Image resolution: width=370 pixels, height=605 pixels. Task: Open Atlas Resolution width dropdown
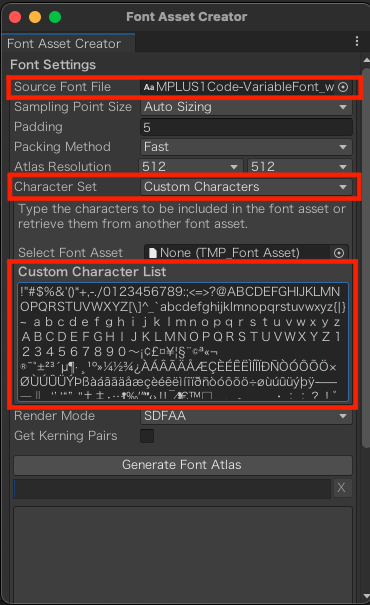pos(191,167)
